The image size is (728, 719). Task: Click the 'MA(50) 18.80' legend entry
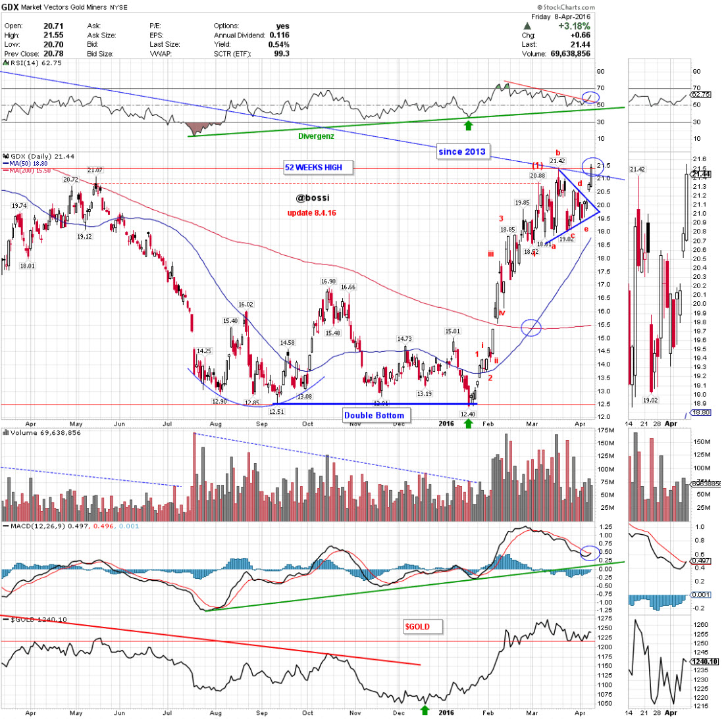pyautogui.click(x=28, y=163)
